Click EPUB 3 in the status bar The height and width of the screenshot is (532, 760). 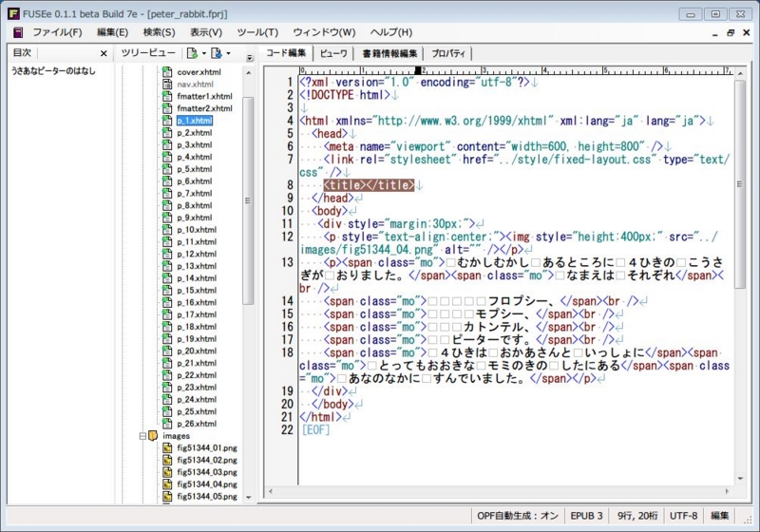tap(586, 516)
